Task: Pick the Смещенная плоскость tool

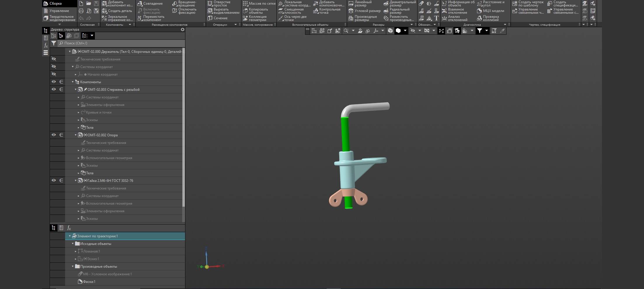Action: point(291,11)
